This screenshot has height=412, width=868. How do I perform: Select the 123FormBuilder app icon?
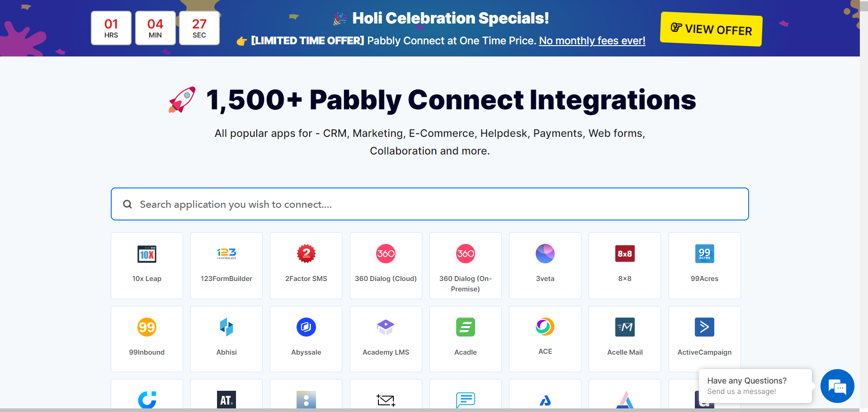pyautogui.click(x=226, y=254)
